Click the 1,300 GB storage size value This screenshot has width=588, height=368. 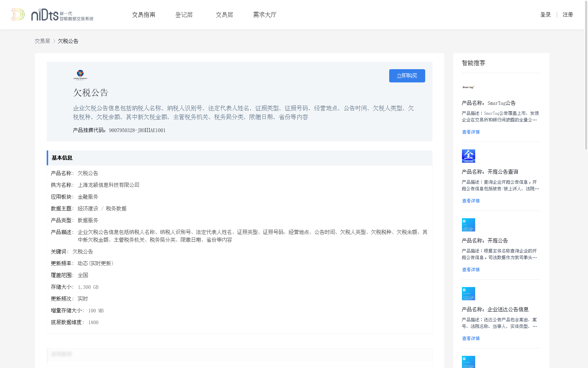(x=88, y=287)
